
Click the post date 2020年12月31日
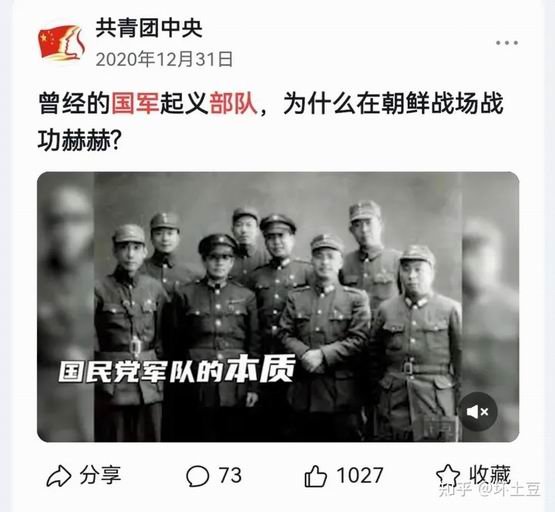click(164, 59)
